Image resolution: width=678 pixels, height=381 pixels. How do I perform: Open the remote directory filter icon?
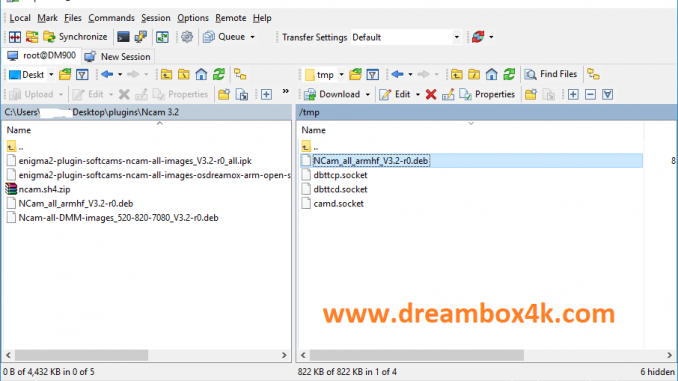click(372, 74)
